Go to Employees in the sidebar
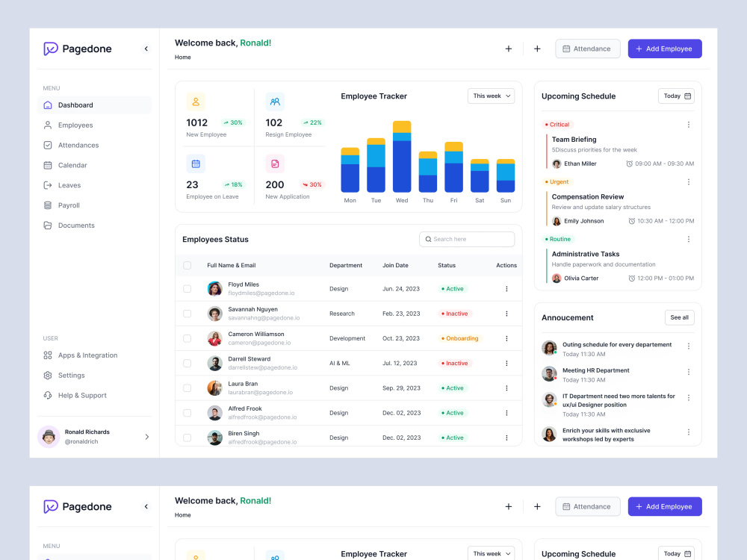The image size is (747, 560). (94, 125)
